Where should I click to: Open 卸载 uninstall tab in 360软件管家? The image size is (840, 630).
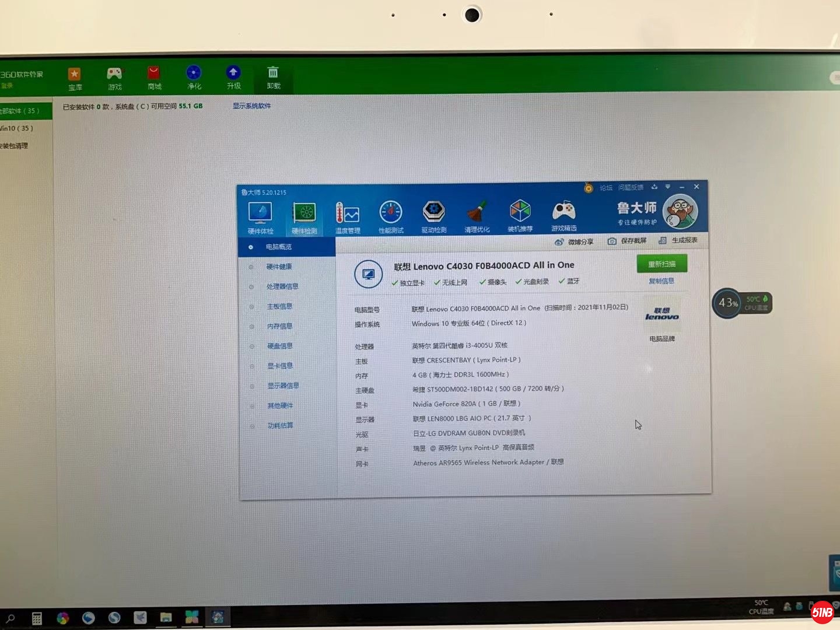point(273,78)
